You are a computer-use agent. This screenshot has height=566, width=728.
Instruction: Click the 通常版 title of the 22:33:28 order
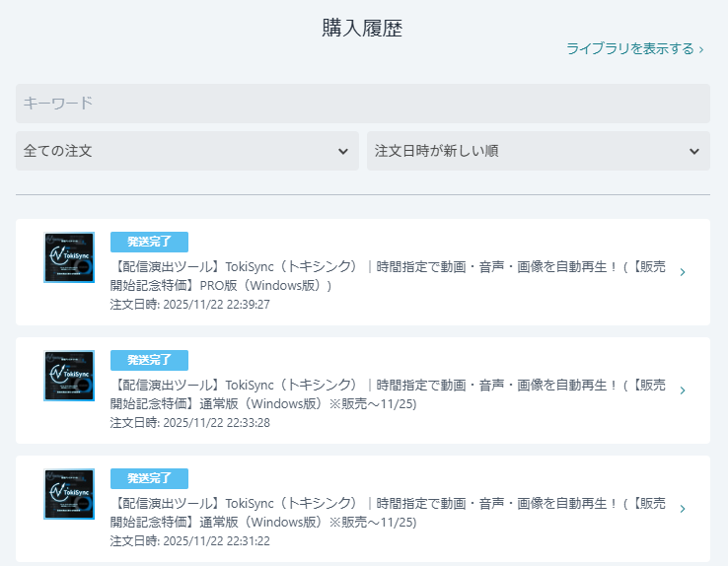[388, 394]
